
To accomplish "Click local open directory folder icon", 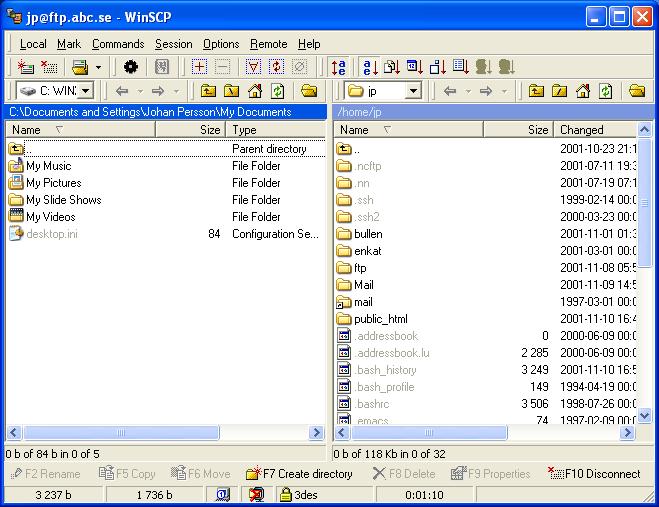I will click(309, 91).
